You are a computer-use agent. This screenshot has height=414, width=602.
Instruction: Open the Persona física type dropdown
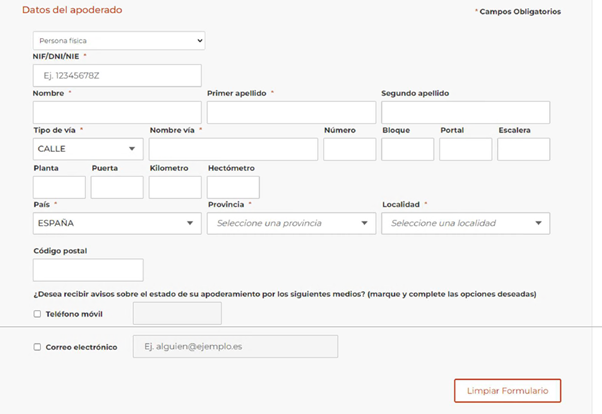(118, 41)
